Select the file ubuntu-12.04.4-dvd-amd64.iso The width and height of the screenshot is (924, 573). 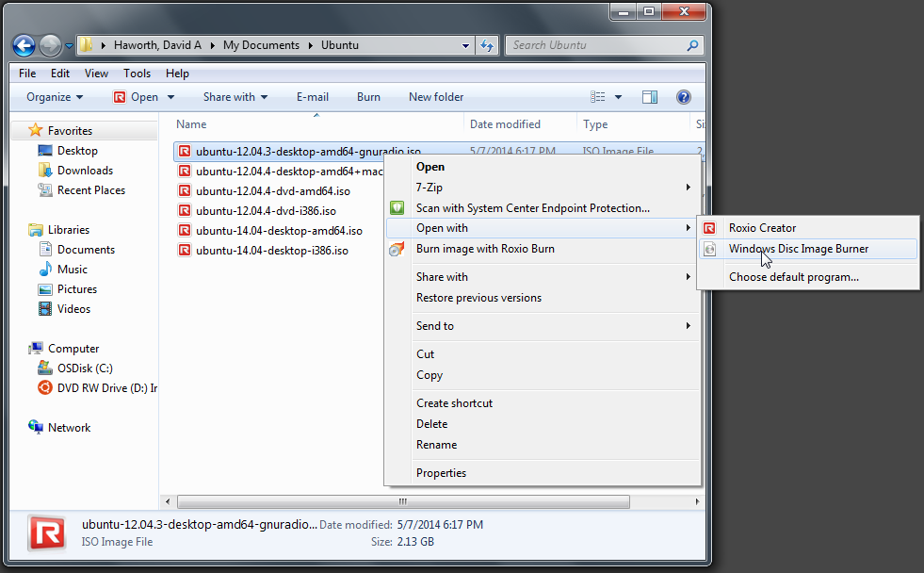tap(273, 191)
